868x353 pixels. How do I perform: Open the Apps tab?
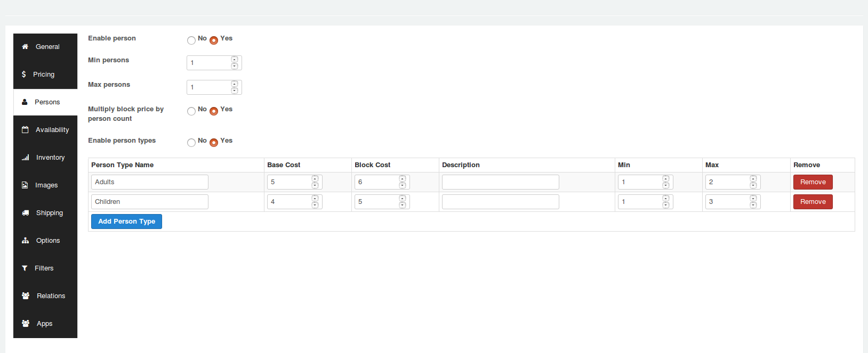coord(45,324)
